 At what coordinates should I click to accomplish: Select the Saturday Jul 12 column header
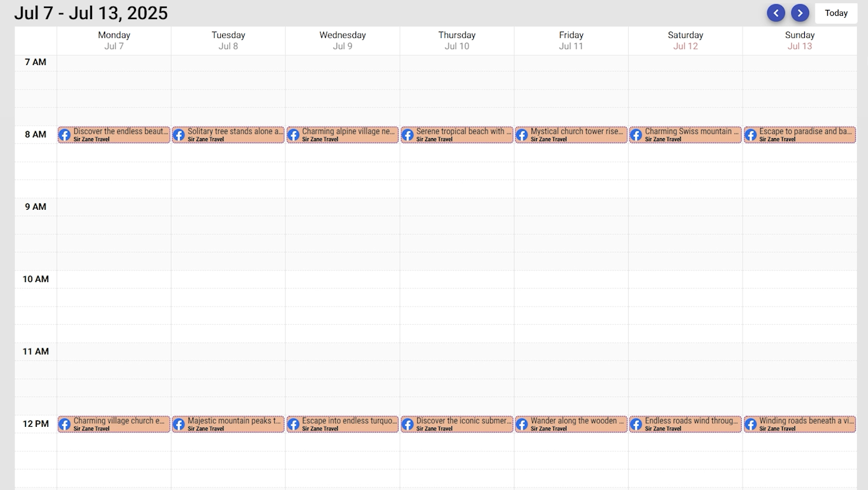tap(685, 40)
